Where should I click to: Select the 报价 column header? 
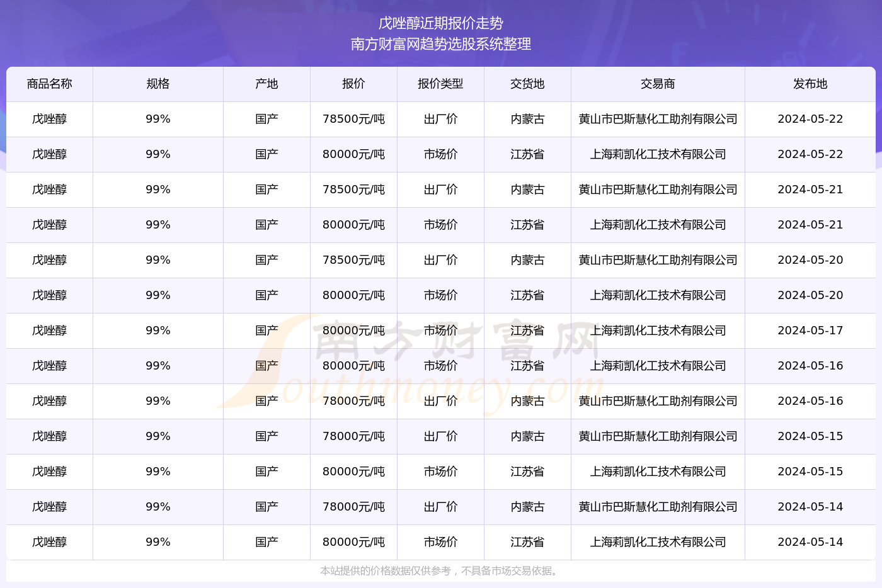[x=354, y=84]
